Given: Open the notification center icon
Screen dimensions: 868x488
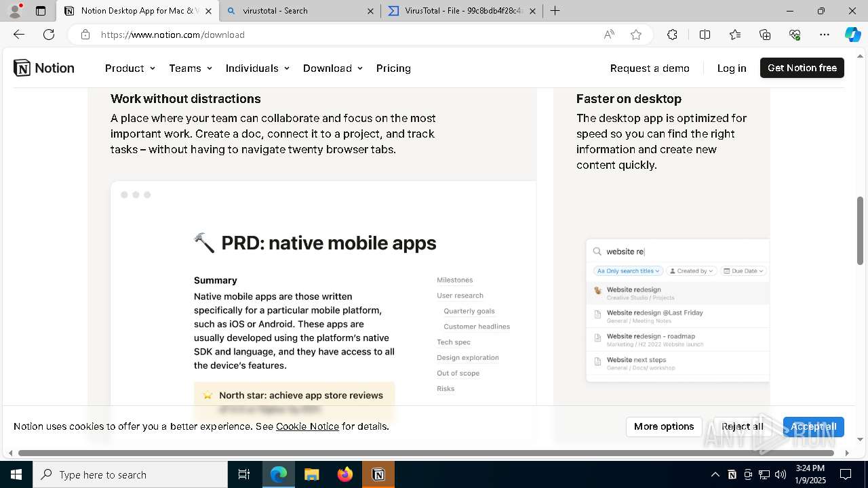Looking at the screenshot, I should pos(846,474).
